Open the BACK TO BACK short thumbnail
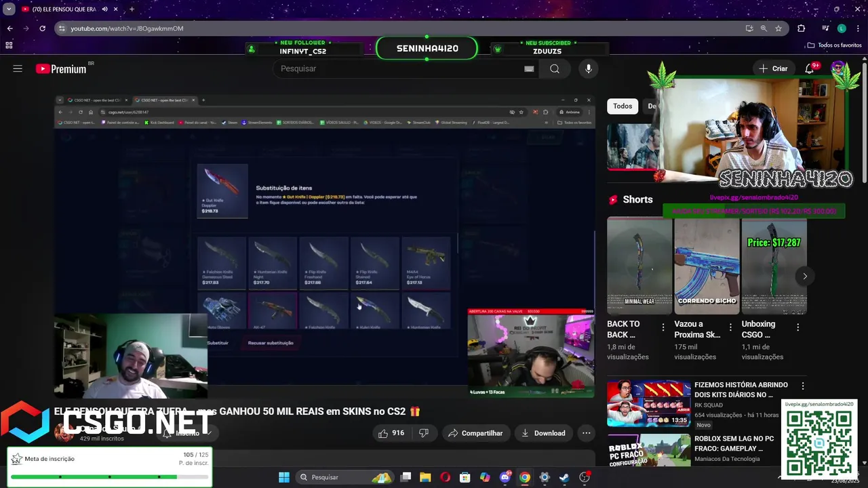This screenshot has width=868, height=488. 639,266
